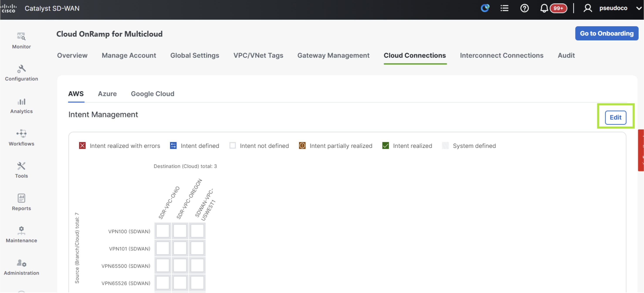
Task: Click the pseudoco username
Action: click(x=613, y=8)
